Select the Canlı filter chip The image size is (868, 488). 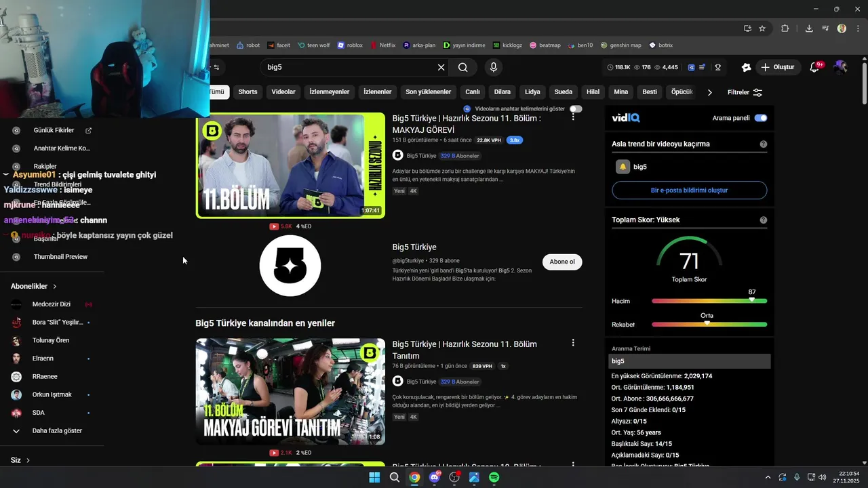pos(473,91)
